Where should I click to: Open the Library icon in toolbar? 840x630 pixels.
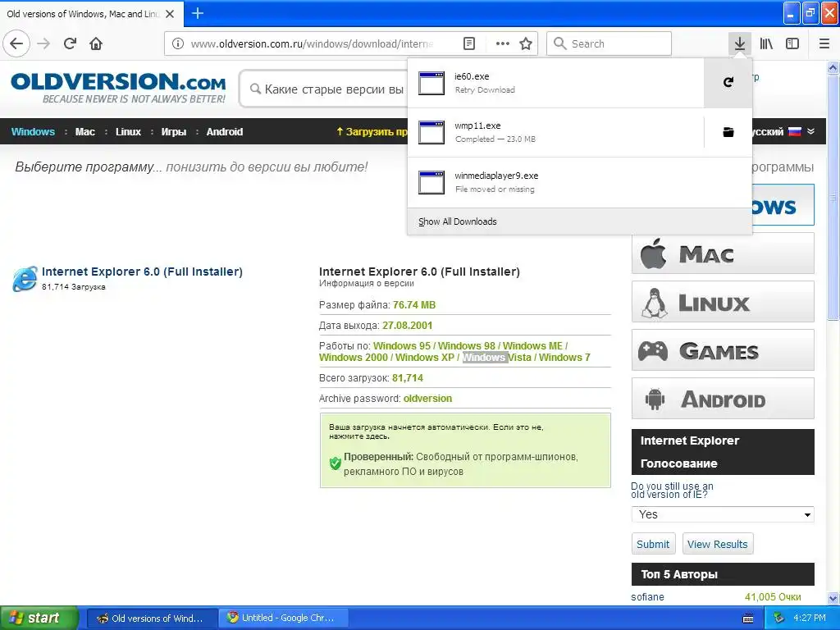[x=766, y=43]
